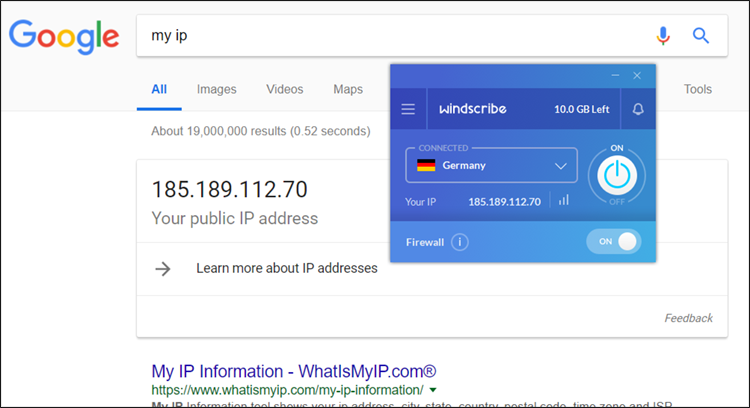Open Windscribe notifications bell
Screen dimensions: 750x408
pyautogui.click(x=638, y=109)
